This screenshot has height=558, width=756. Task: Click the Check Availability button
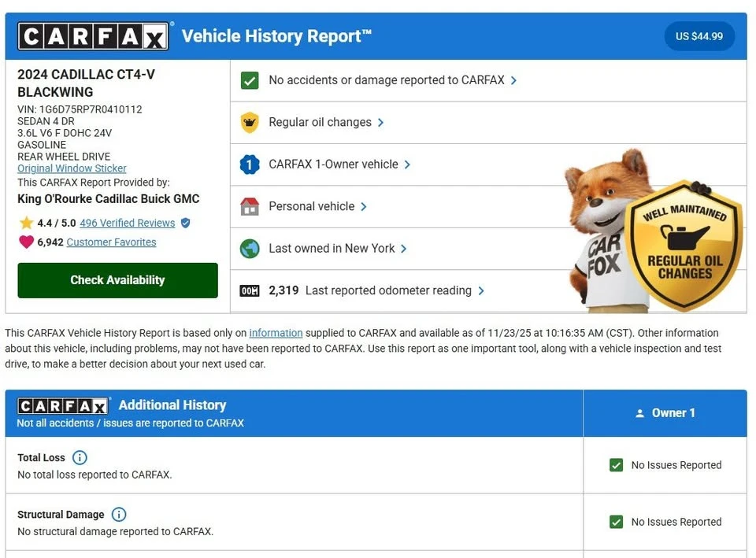117,280
